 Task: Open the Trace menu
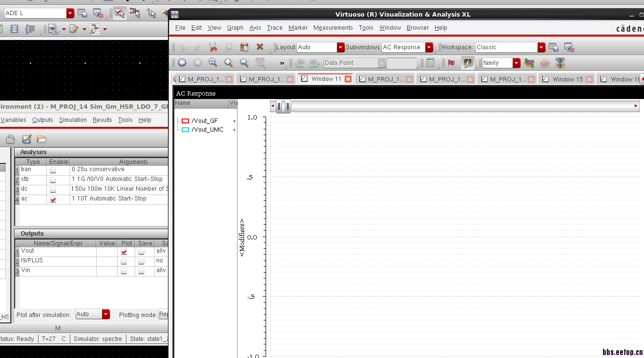tap(274, 28)
